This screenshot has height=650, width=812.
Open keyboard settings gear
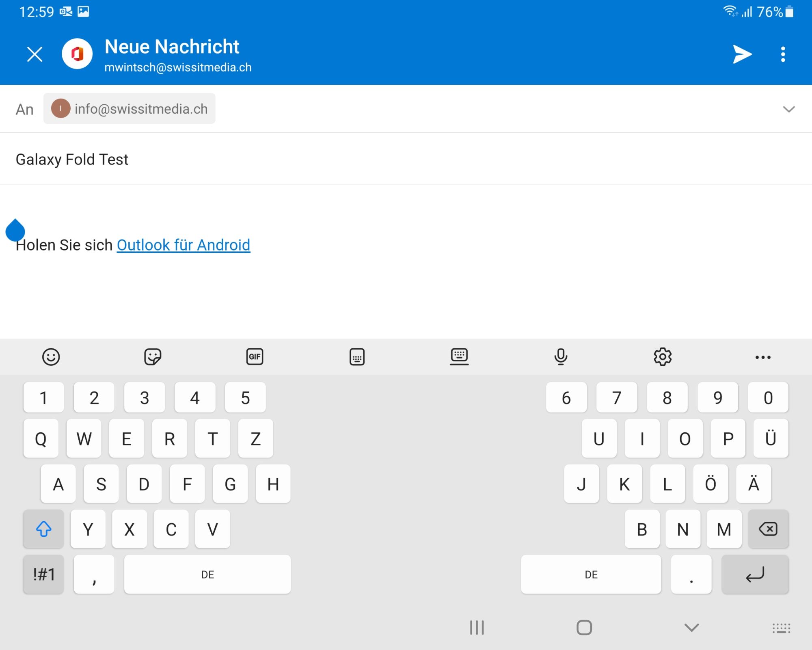click(x=663, y=357)
